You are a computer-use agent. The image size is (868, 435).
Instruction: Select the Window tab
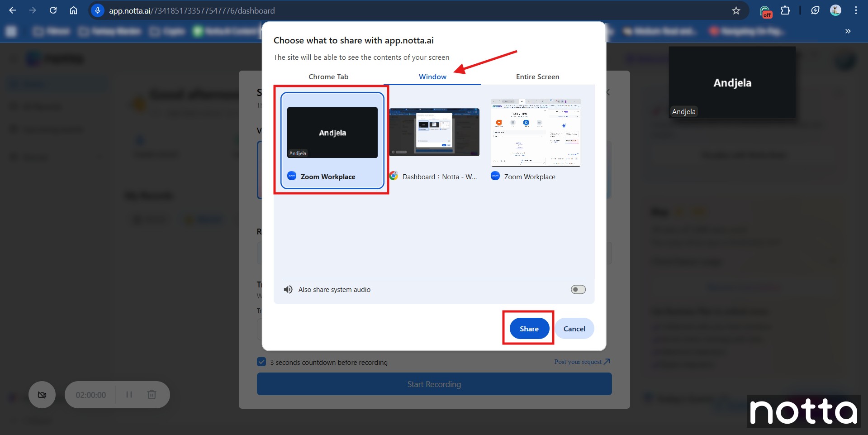tap(432, 76)
